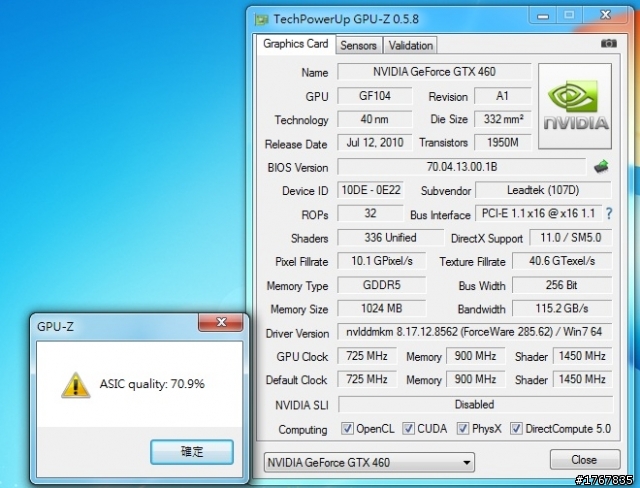The image size is (640, 488).
Task: Click the Texture Fillrate value 40.6 GTexel/s
Action: click(562, 261)
